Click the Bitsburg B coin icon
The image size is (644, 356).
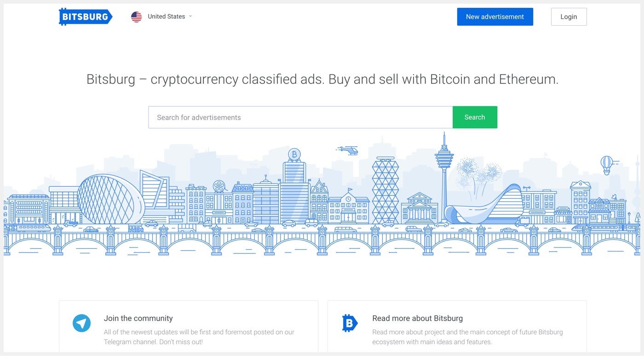pos(350,323)
